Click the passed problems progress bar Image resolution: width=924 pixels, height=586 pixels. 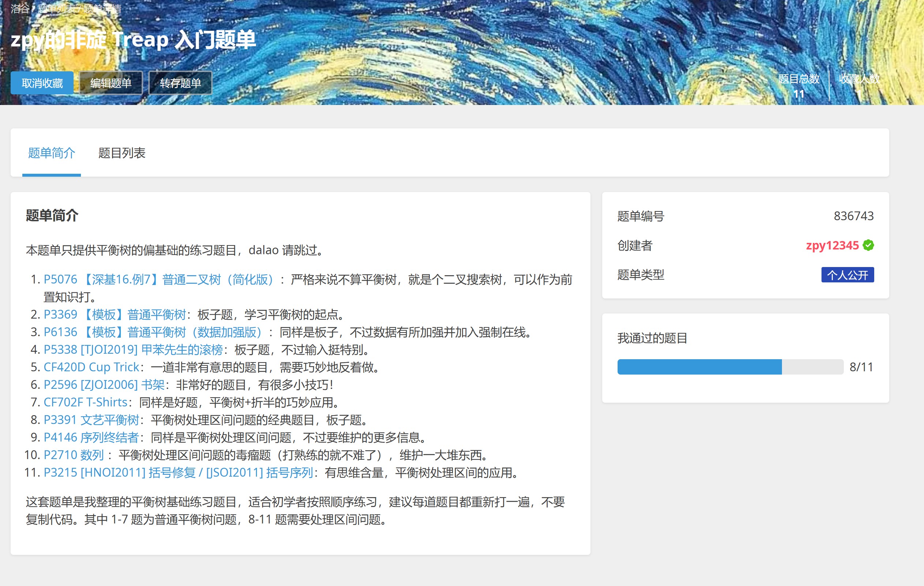coord(730,367)
